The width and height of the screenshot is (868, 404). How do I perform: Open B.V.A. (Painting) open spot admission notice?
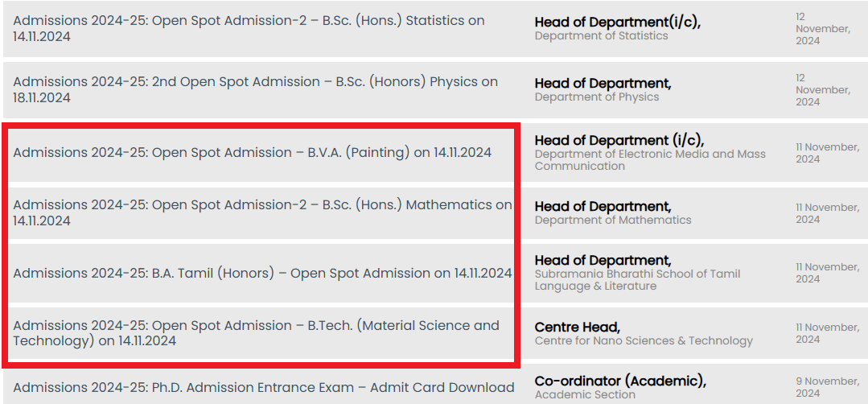pos(252,152)
